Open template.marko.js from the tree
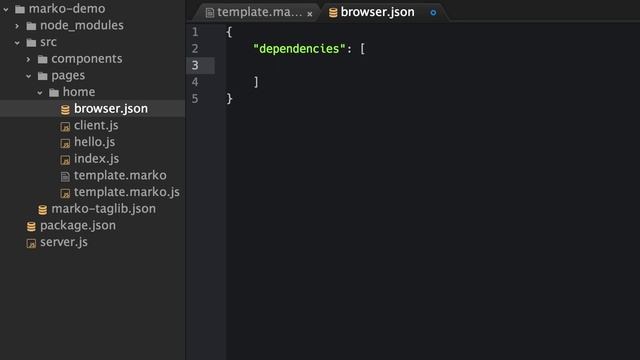The image size is (640, 360). [x=127, y=192]
